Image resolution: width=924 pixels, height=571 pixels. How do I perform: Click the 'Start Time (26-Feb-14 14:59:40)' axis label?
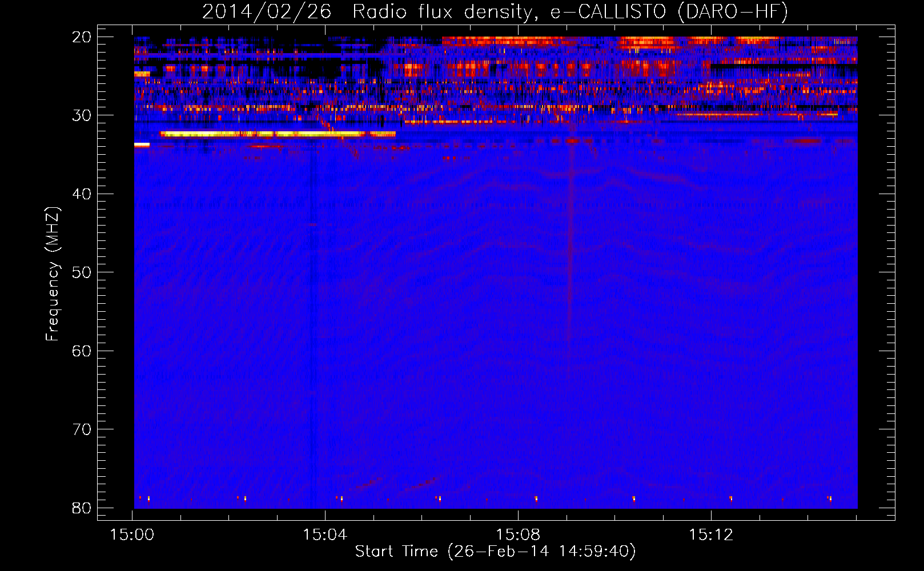pos(495,552)
